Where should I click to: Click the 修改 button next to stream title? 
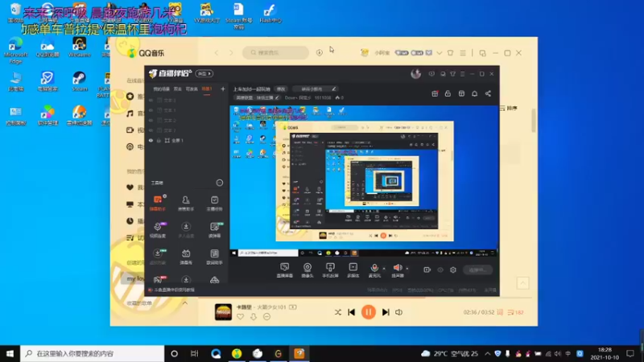click(x=281, y=89)
